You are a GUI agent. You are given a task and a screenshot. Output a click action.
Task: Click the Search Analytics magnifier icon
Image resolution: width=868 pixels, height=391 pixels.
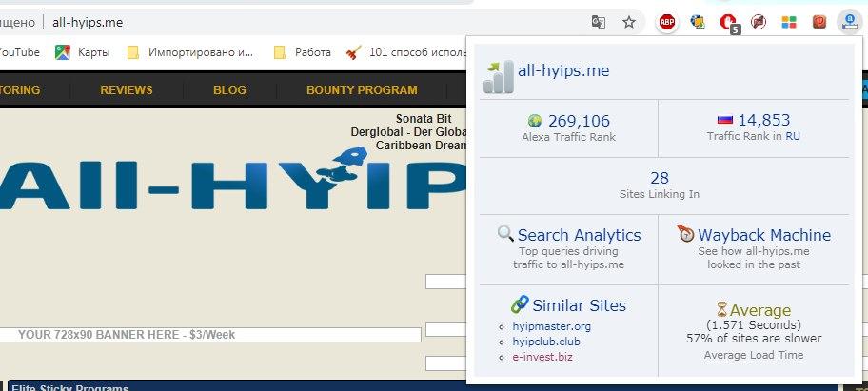[505, 234]
